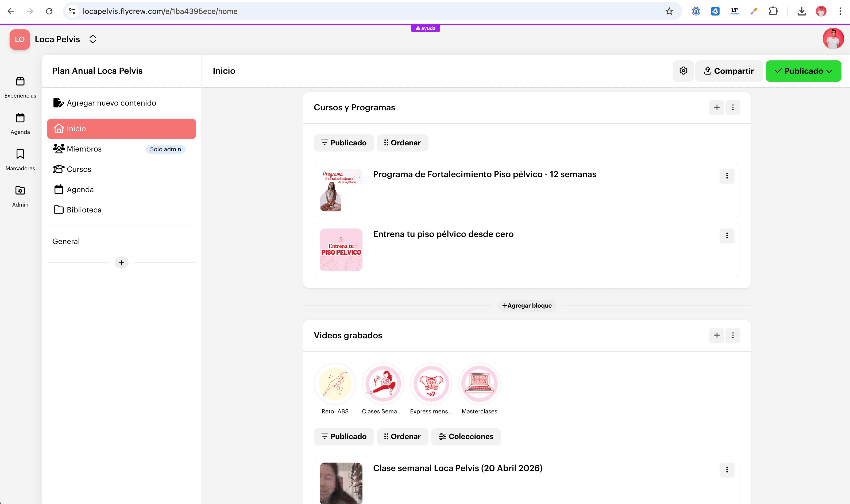Click Agregar bloque between blocks
The height and width of the screenshot is (504, 850).
[527, 305]
